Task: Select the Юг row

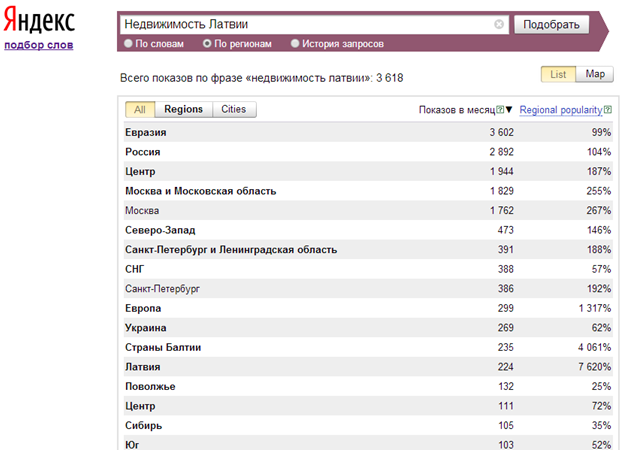Action: (x=368, y=444)
